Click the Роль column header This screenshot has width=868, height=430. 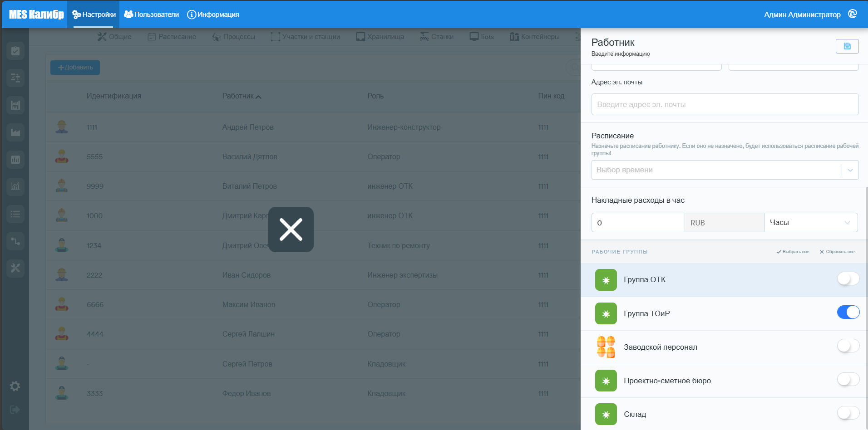[x=375, y=96]
